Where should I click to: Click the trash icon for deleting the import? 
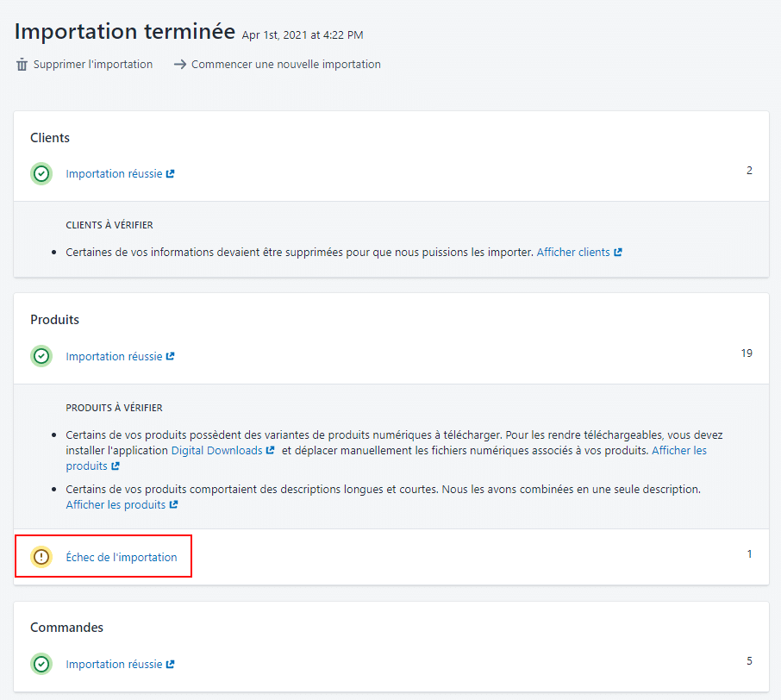(x=22, y=65)
